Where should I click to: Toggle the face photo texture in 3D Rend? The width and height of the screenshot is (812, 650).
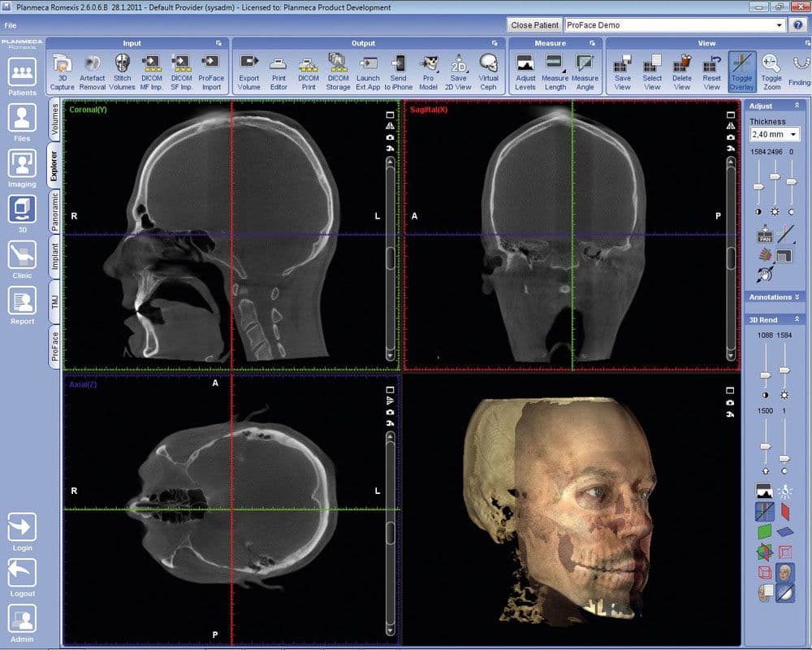[785, 573]
